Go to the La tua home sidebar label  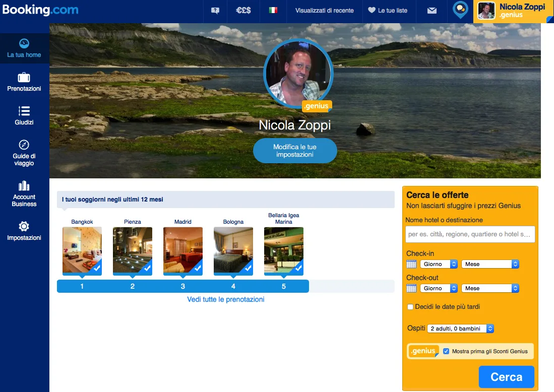point(24,55)
